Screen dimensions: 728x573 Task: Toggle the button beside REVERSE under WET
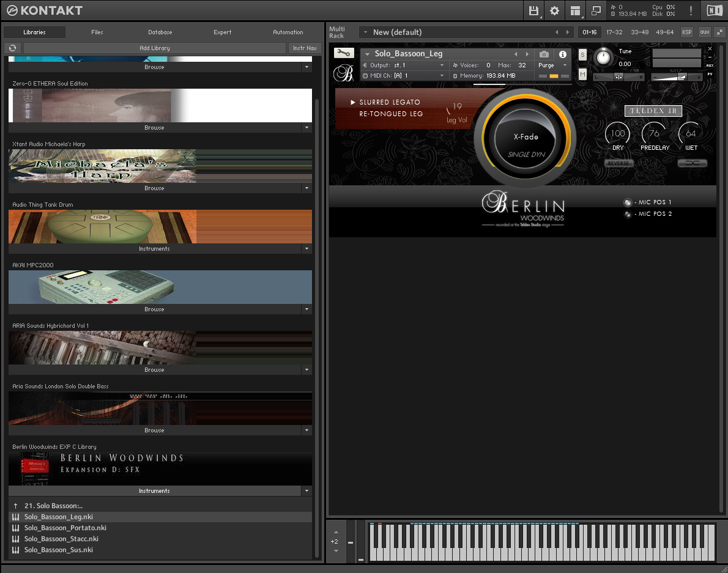coord(693,163)
